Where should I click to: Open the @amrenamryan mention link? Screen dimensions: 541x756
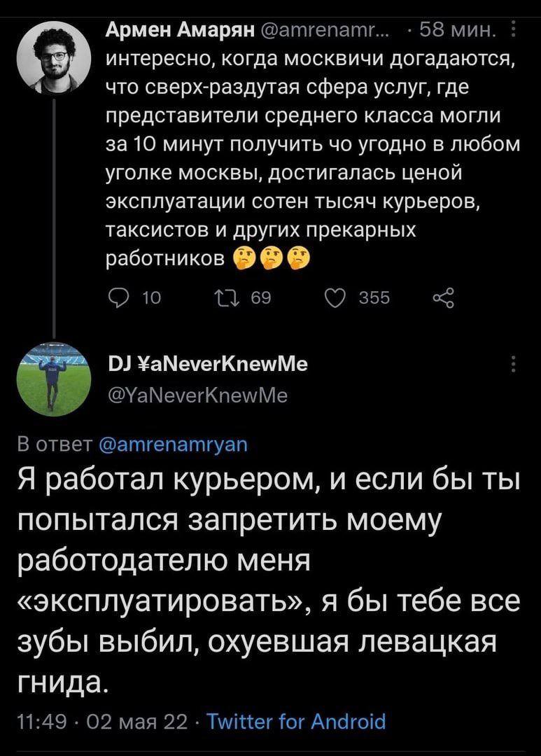coord(173,444)
